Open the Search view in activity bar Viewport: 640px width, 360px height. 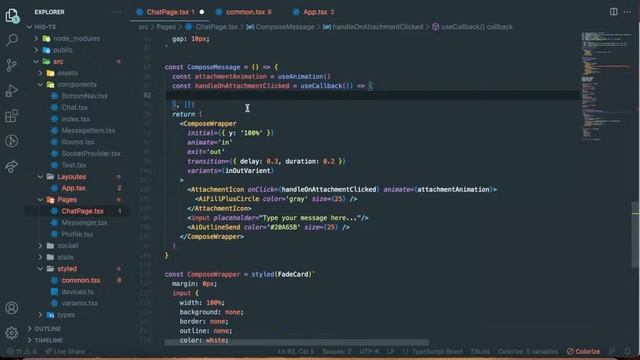(x=12, y=40)
